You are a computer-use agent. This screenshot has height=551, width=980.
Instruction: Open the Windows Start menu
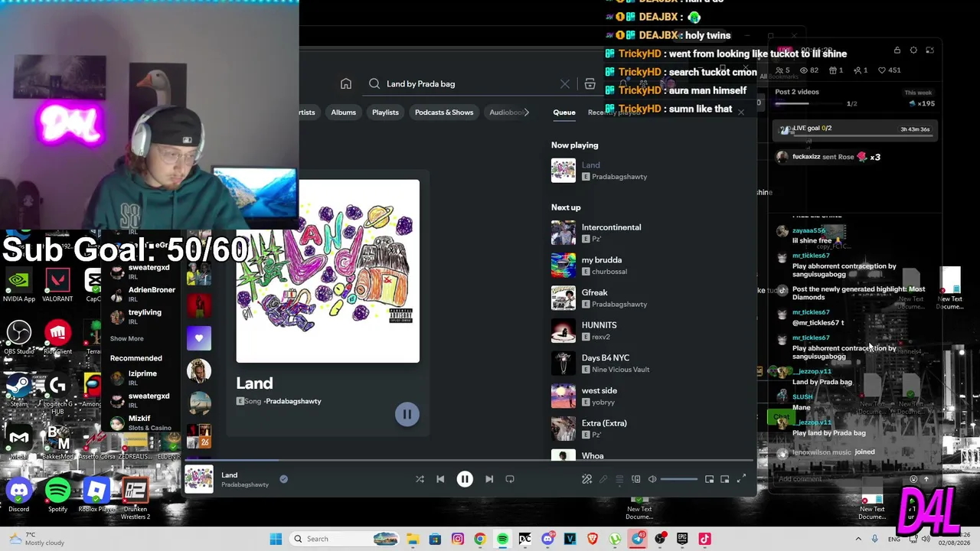276,539
